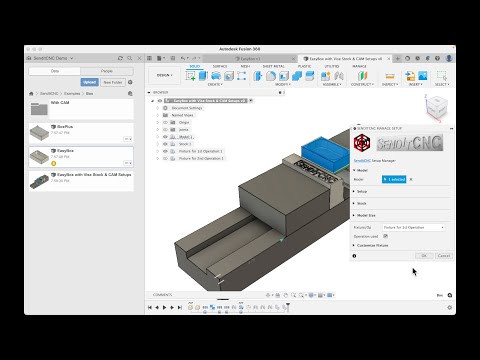
Task: Switch to the People tab in data panel
Action: pyautogui.click(x=107, y=71)
